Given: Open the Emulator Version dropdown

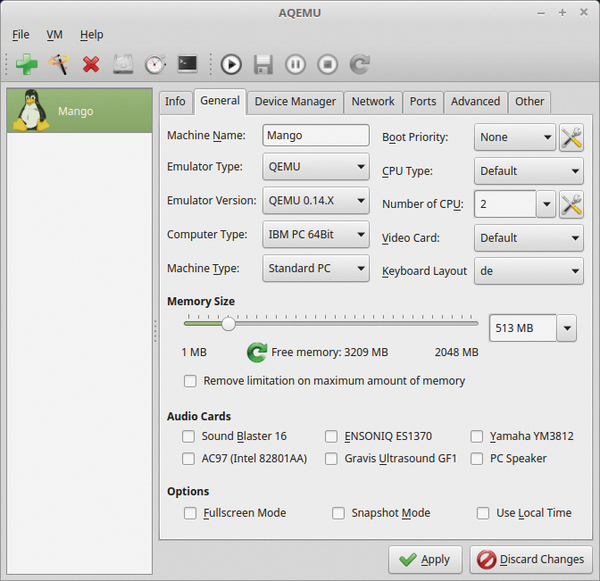Looking at the screenshot, I should click(x=316, y=201).
